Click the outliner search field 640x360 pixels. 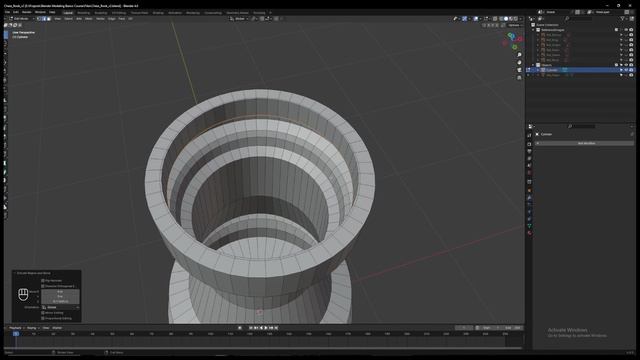[x=579, y=19]
